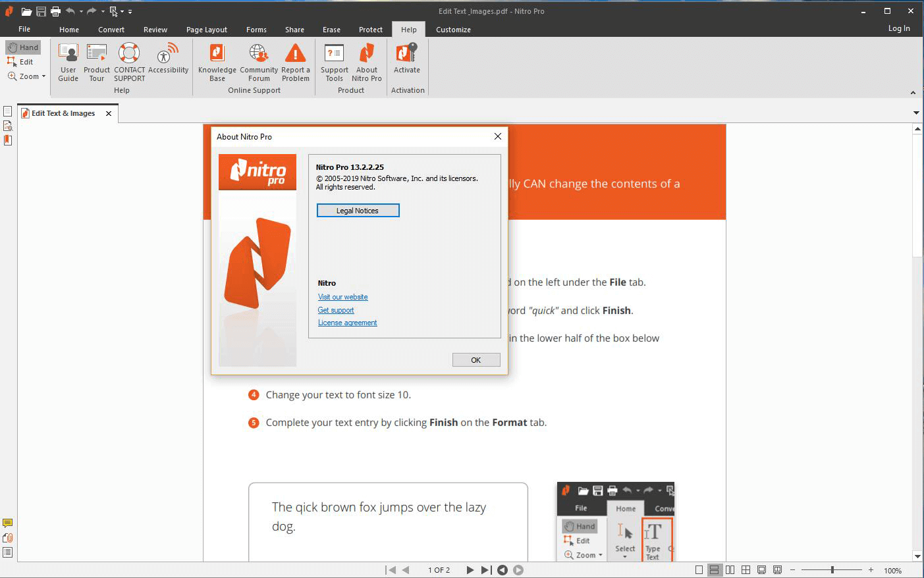Open the document tabs list dropdown
This screenshot has width=924, height=578.
(916, 113)
